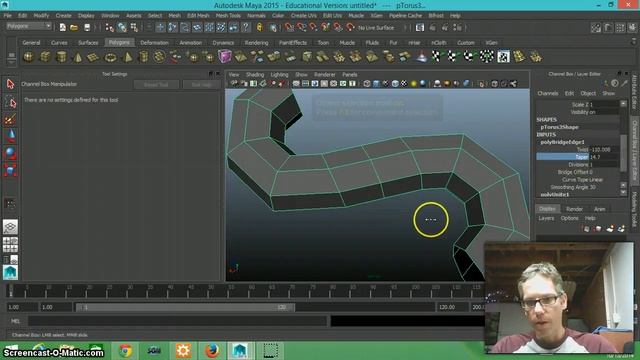Open the Polygons menu set dropdown
The image size is (640, 360).
point(29,26)
